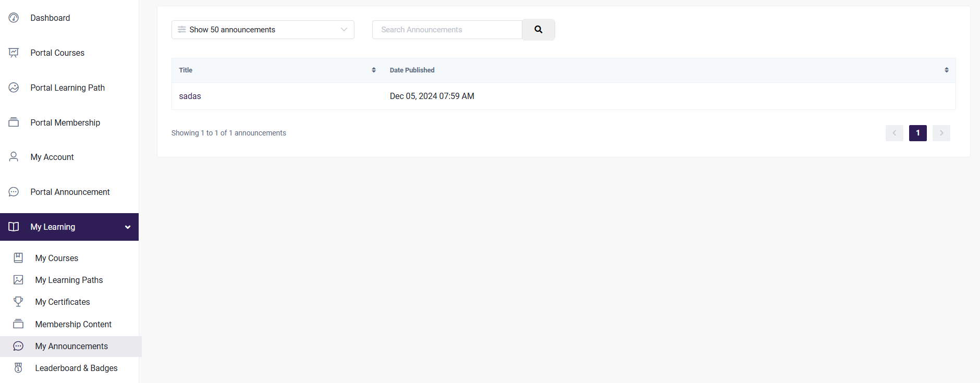Sort by Date Published column arrows

[x=947, y=70]
